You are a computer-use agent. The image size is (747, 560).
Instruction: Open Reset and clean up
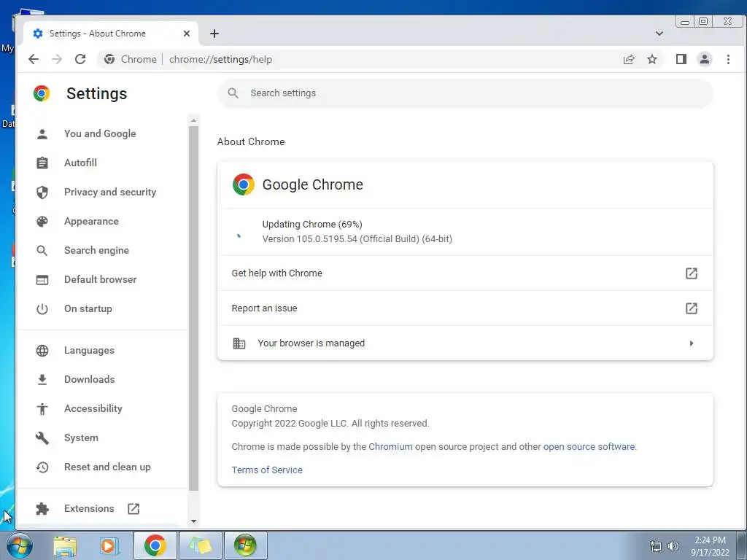108,467
